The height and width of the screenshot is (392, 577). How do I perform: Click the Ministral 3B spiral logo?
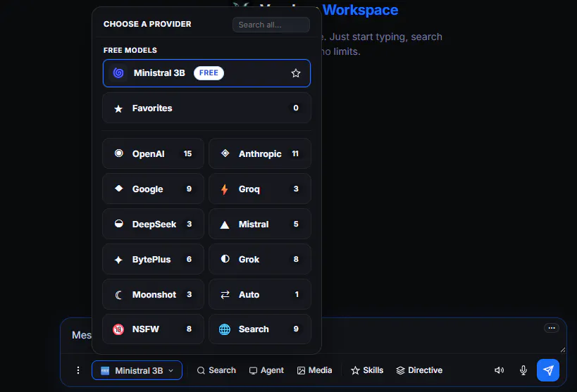(x=118, y=72)
